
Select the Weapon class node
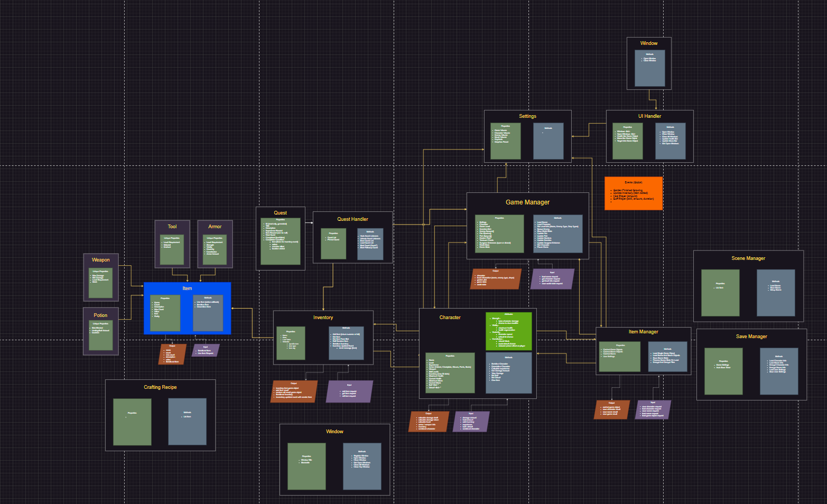(x=100, y=260)
